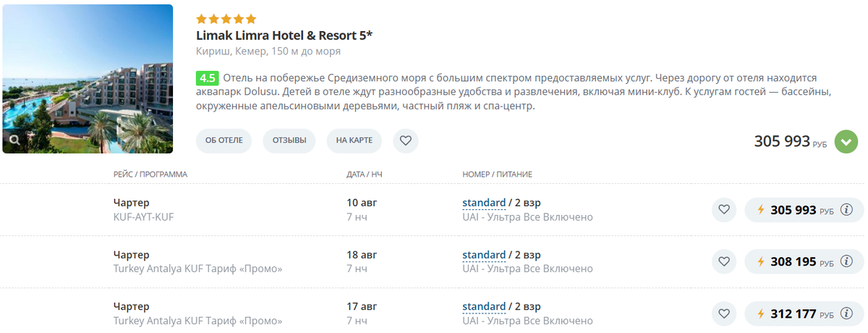Click lightning icon on 312 177 price
This screenshot has height=333, width=868.
[x=760, y=313]
